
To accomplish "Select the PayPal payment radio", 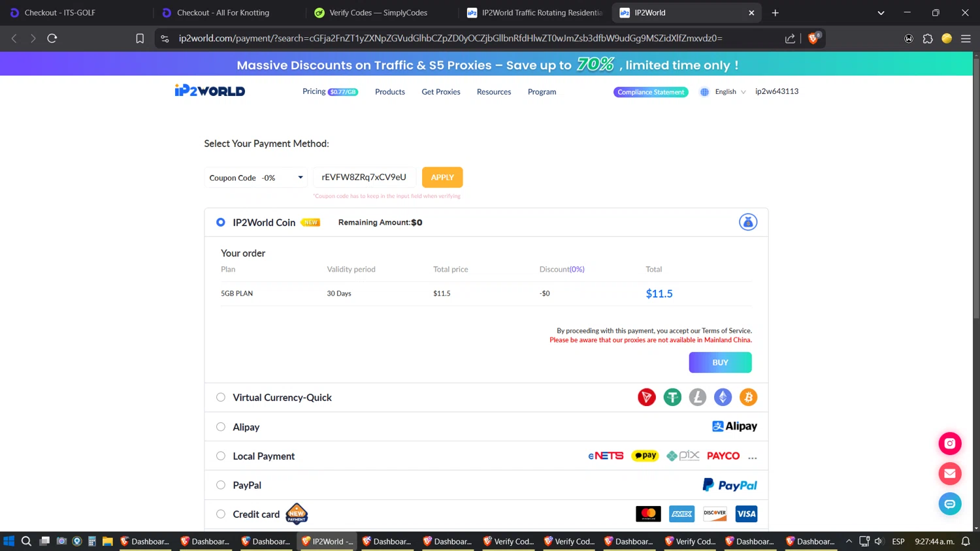I will point(221,485).
